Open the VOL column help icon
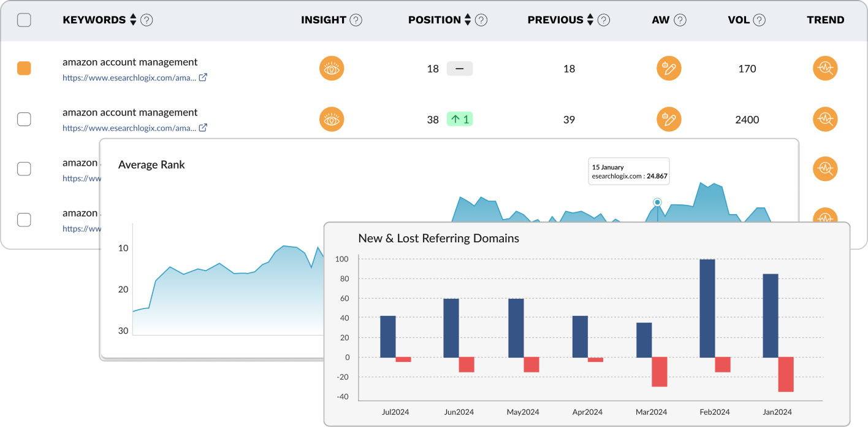 (x=759, y=20)
